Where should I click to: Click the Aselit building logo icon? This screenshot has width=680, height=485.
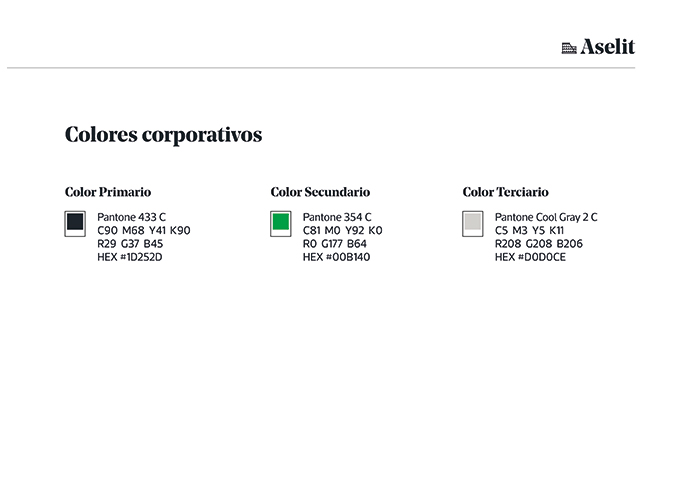(x=569, y=47)
